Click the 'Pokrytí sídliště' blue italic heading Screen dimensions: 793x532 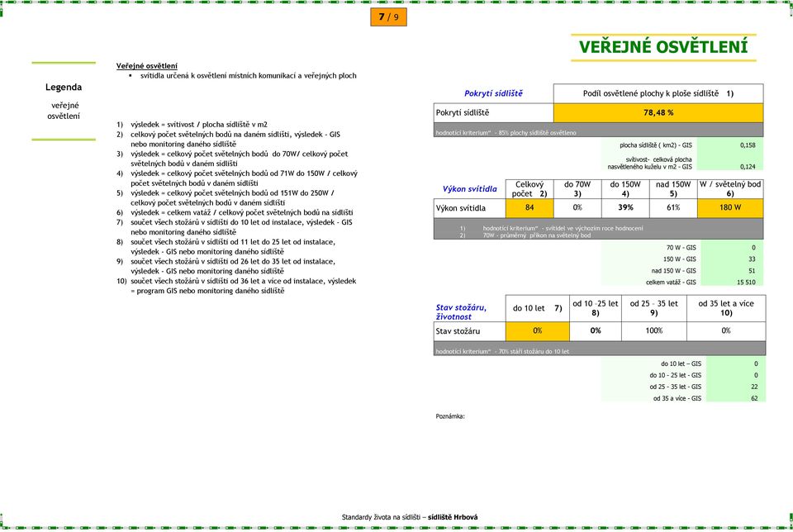(493, 93)
